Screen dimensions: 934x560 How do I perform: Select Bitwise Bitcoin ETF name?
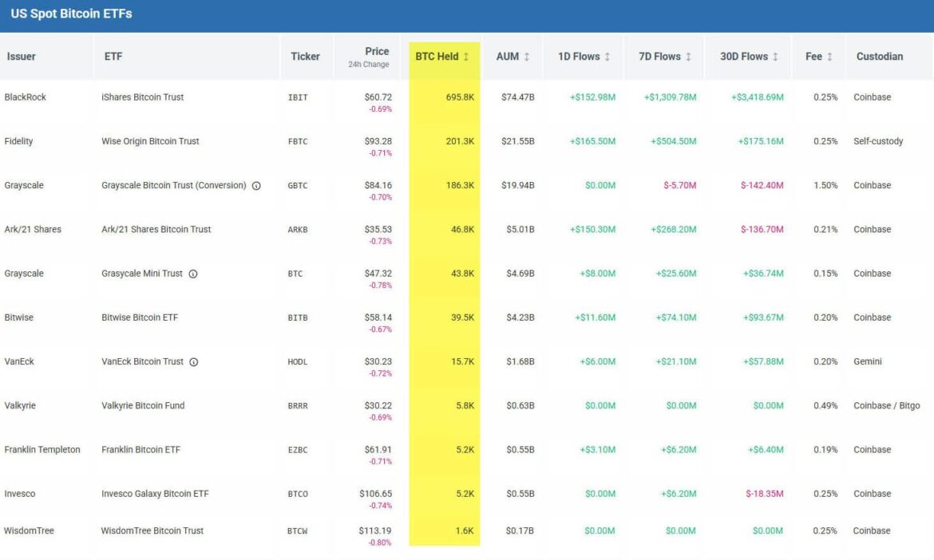[140, 317]
